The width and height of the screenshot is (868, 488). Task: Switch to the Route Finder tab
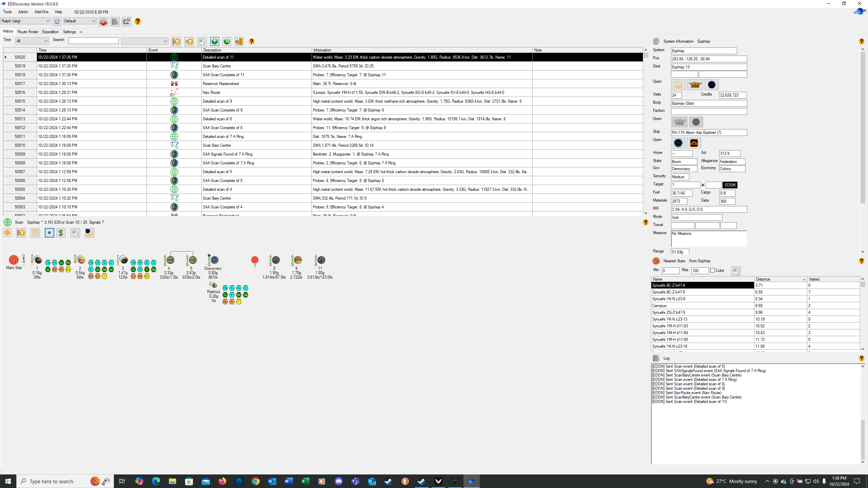pyautogui.click(x=28, y=32)
